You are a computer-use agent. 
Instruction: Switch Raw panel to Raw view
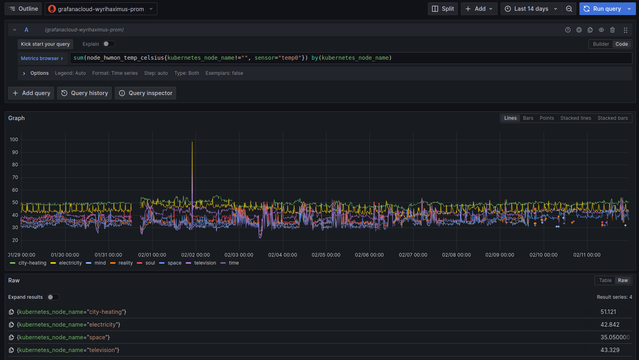click(x=623, y=280)
